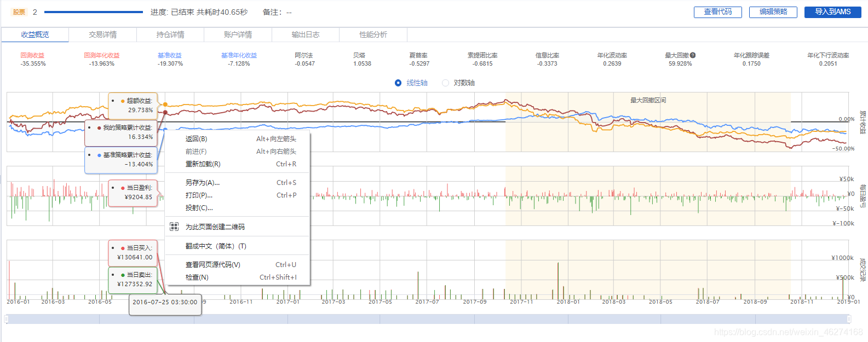The height and width of the screenshot is (342, 868).
Task: Choose 检查(N) in the context menu
Action: tap(238, 277)
